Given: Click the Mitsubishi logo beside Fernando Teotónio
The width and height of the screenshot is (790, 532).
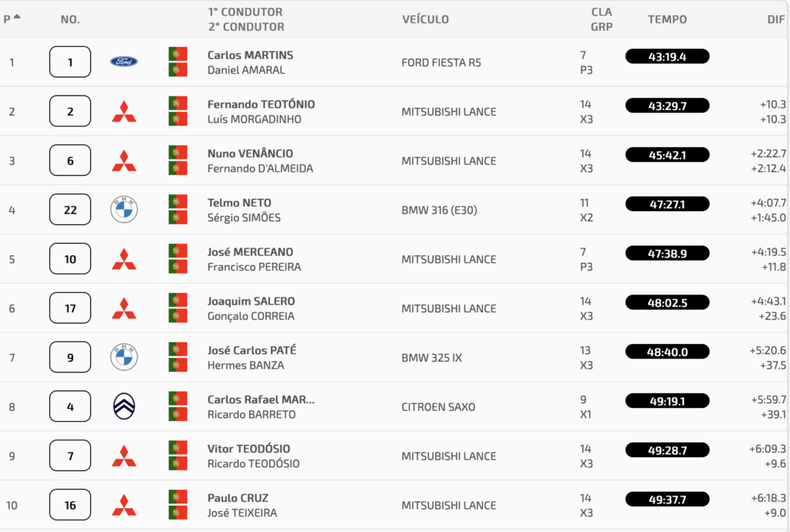Looking at the screenshot, I should click(x=123, y=111).
